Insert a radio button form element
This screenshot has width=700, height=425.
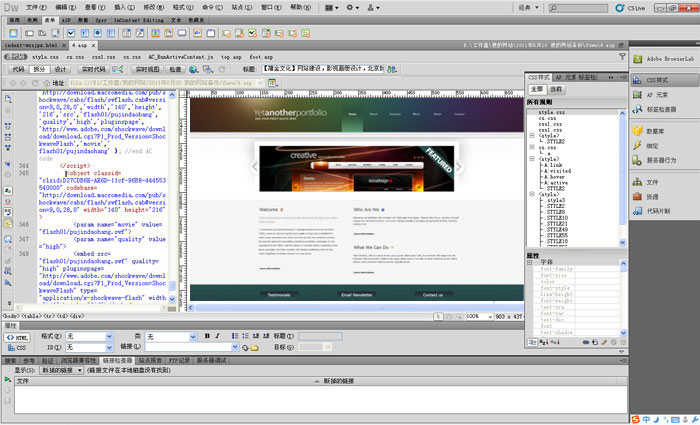97,33
